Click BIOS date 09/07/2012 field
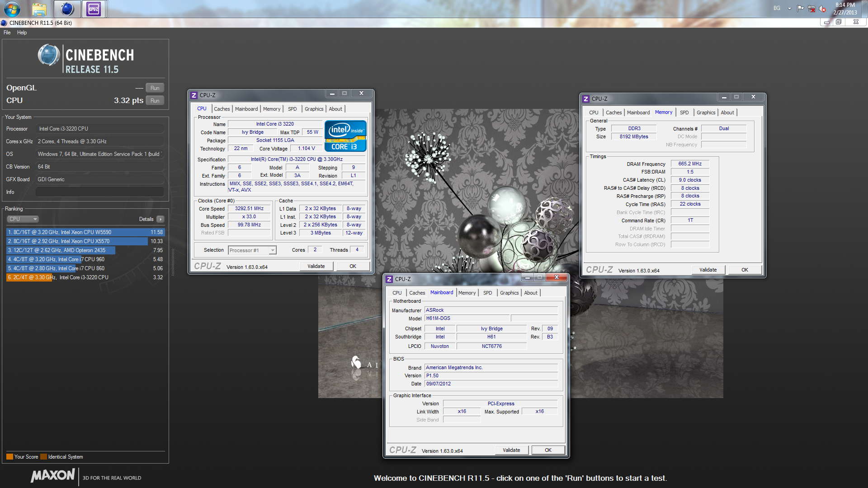Viewport: 868px width, 488px height. (491, 384)
